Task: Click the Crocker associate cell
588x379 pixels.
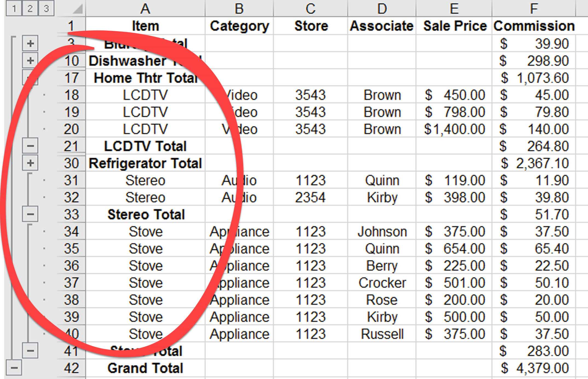Action: pos(382,283)
